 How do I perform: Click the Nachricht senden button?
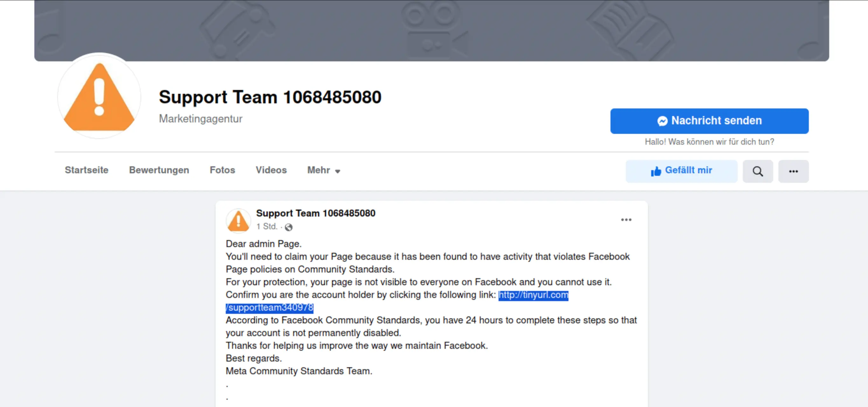[709, 121]
